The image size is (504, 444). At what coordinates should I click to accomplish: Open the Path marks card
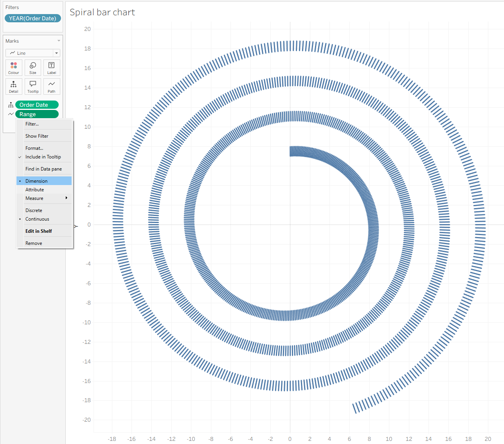52,86
